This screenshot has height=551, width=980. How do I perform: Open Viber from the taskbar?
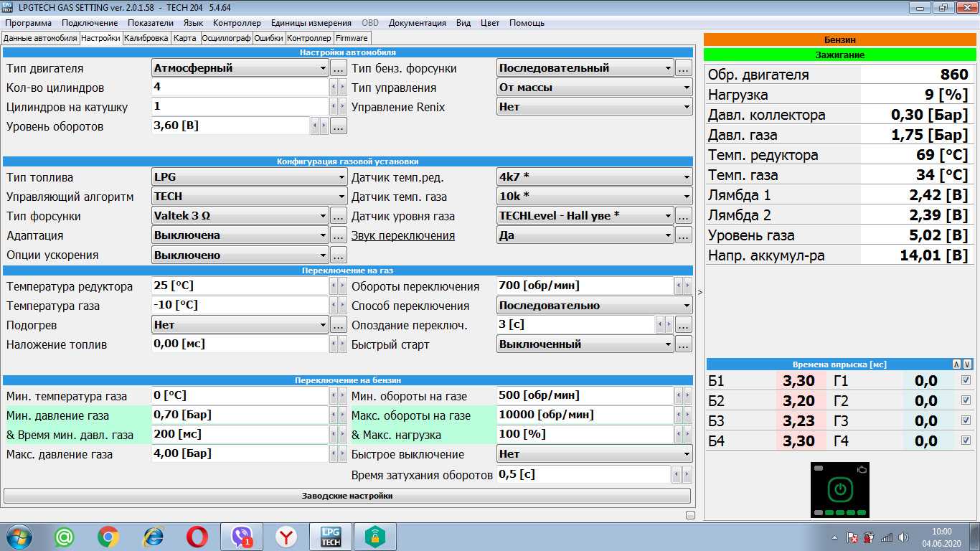(242, 537)
